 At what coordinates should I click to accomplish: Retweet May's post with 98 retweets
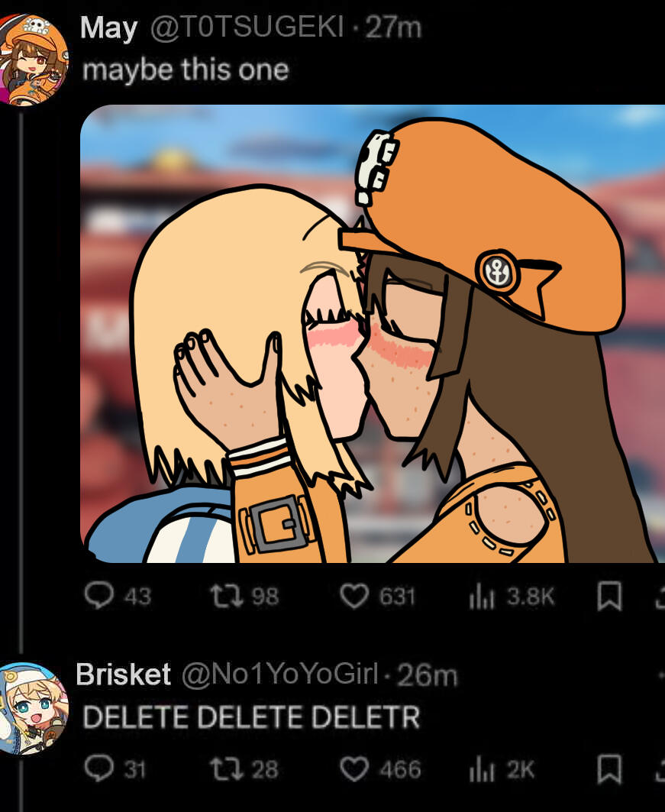[244, 596]
